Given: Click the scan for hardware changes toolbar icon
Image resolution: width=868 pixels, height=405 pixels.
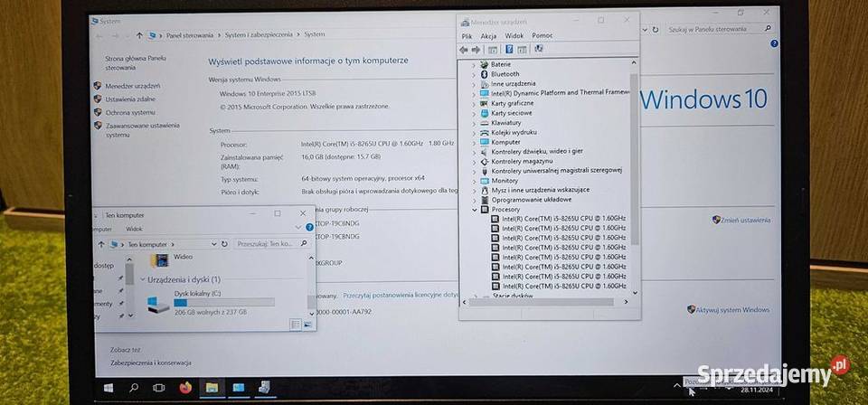Looking at the screenshot, I should 538,49.
